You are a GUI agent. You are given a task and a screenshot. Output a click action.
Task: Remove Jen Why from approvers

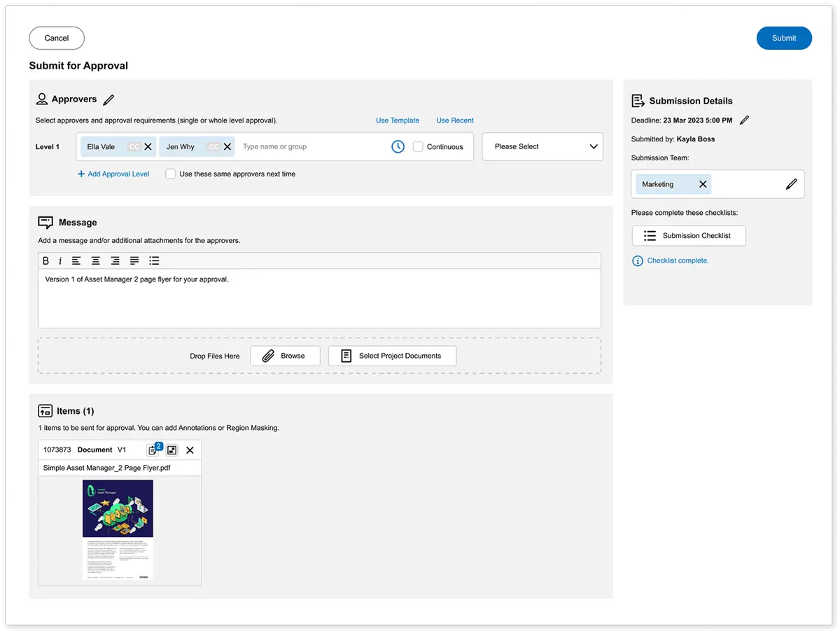click(x=227, y=147)
